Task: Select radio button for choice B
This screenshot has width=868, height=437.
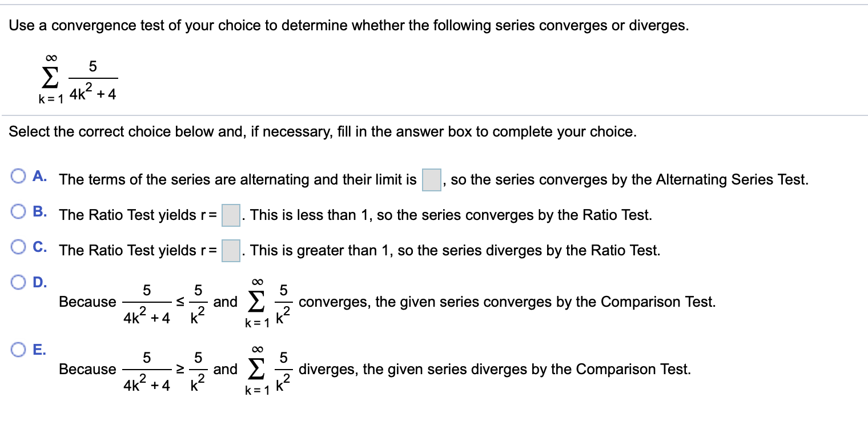Action: coord(18,212)
